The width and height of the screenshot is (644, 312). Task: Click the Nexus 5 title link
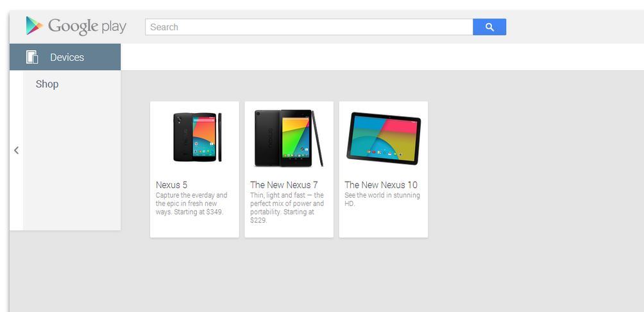click(x=172, y=185)
